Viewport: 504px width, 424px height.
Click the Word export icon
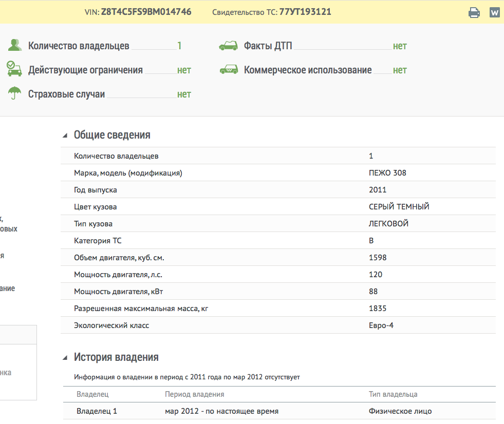click(x=494, y=13)
